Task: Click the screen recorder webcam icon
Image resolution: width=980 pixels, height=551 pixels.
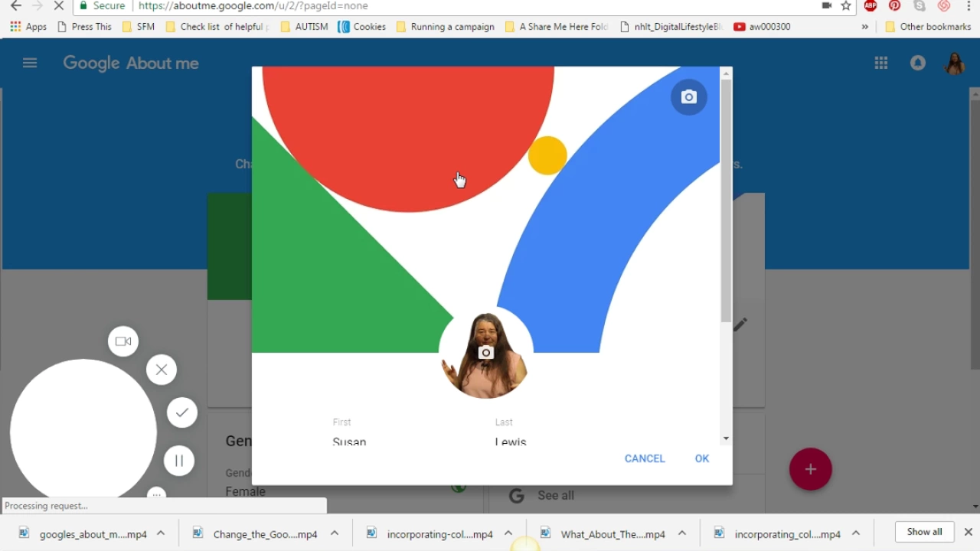Action: pyautogui.click(x=123, y=341)
